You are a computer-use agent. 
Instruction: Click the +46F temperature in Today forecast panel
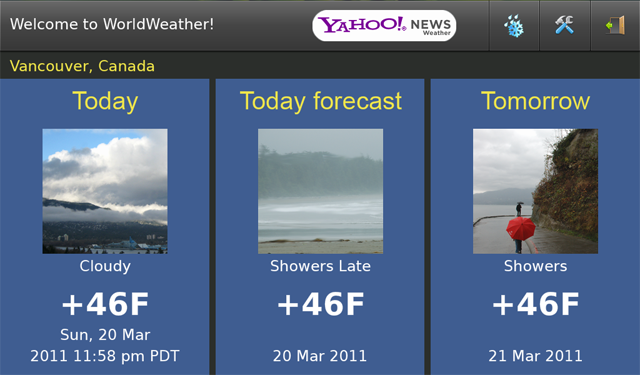tap(320, 304)
